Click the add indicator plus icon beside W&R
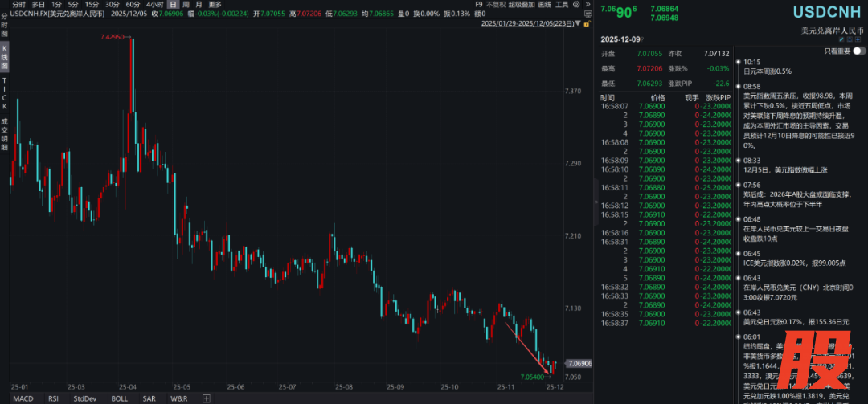 click(x=206, y=398)
